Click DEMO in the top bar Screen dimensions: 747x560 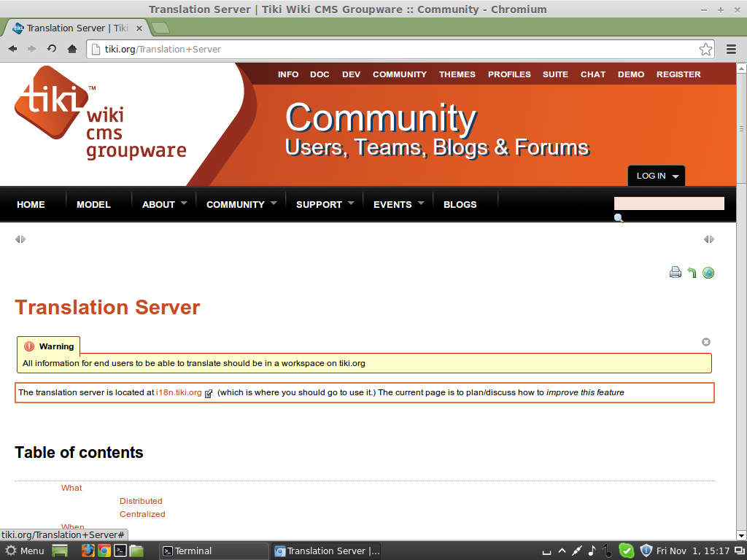(x=631, y=74)
